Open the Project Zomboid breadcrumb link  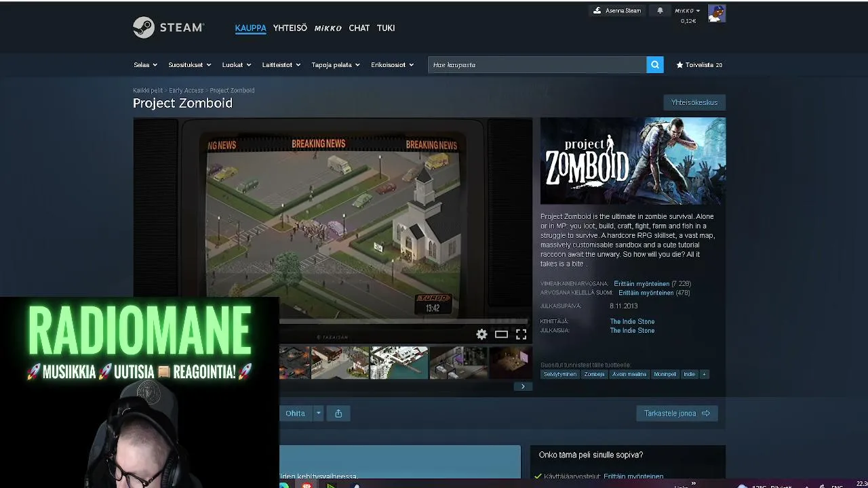point(232,90)
